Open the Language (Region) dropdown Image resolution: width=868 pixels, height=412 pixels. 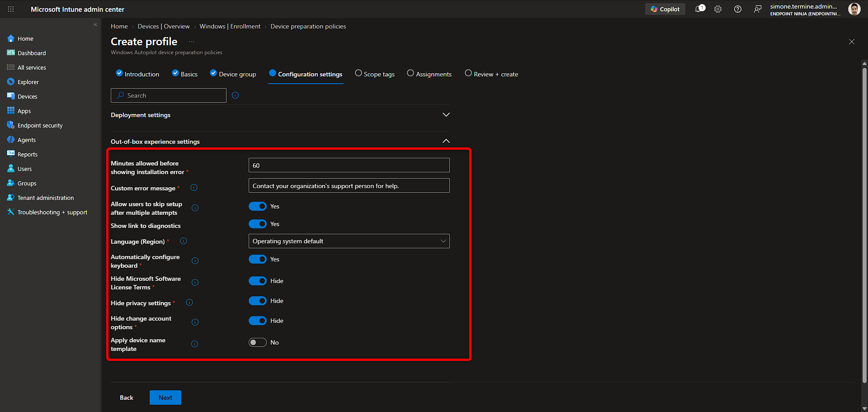(x=349, y=241)
